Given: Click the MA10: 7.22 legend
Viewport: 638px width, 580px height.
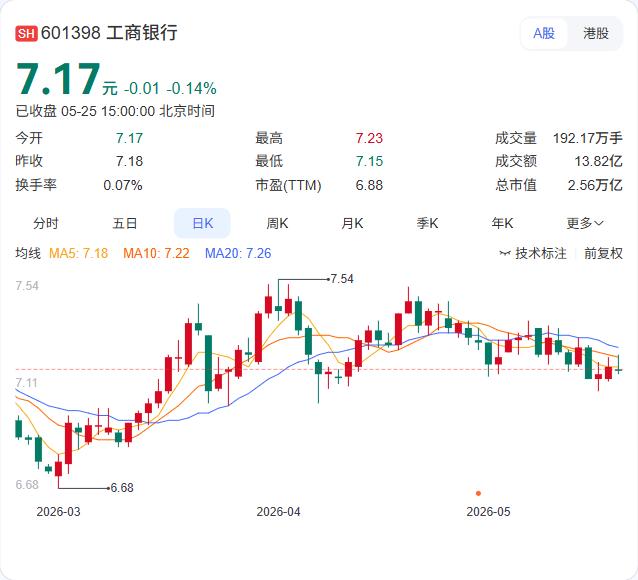Looking at the screenshot, I should pyautogui.click(x=156, y=254).
